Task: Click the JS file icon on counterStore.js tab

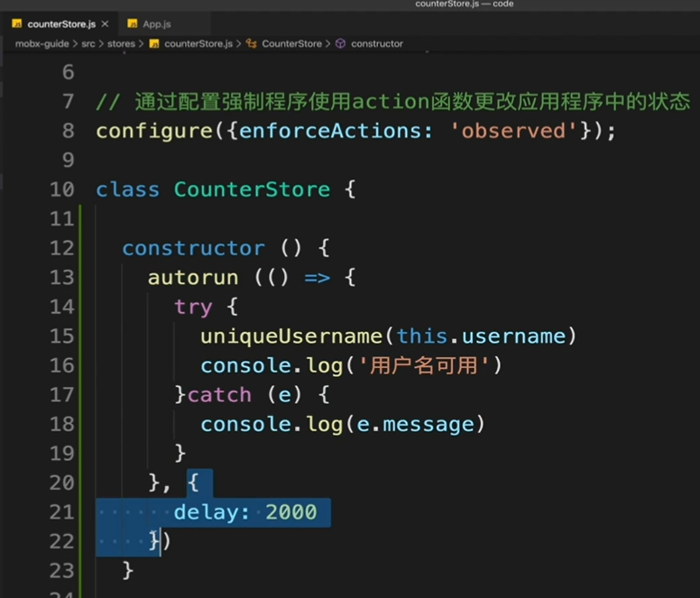Action: pyautogui.click(x=17, y=23)
